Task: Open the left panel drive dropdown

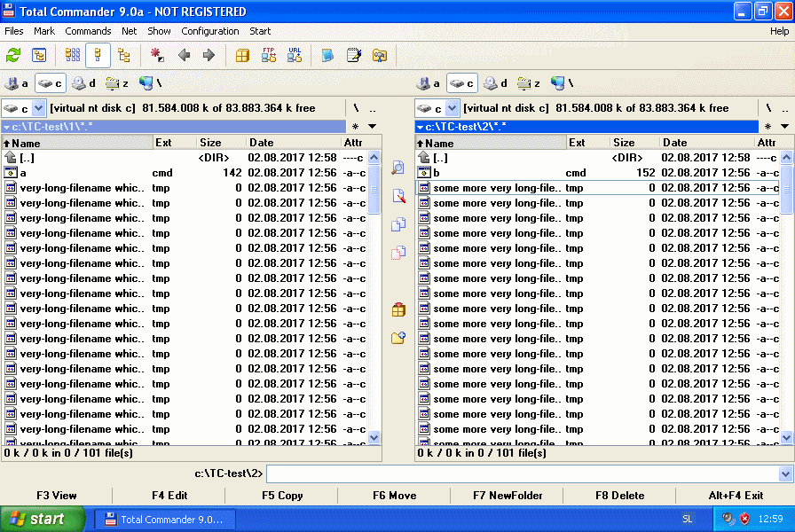Action: coord(38,108)
